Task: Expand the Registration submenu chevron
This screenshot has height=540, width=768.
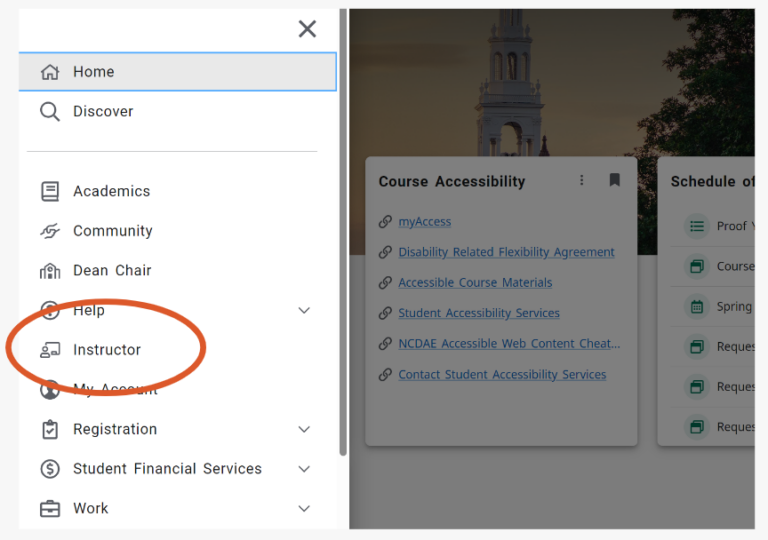Action: (304, 429)
